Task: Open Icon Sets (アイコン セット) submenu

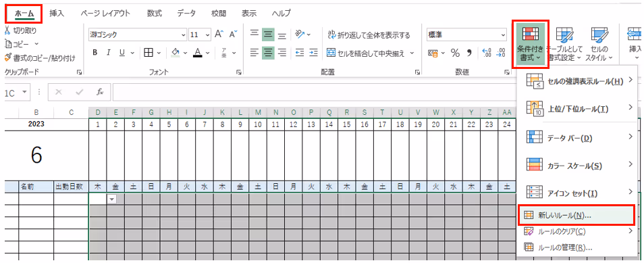Action: tap(579, 193)
